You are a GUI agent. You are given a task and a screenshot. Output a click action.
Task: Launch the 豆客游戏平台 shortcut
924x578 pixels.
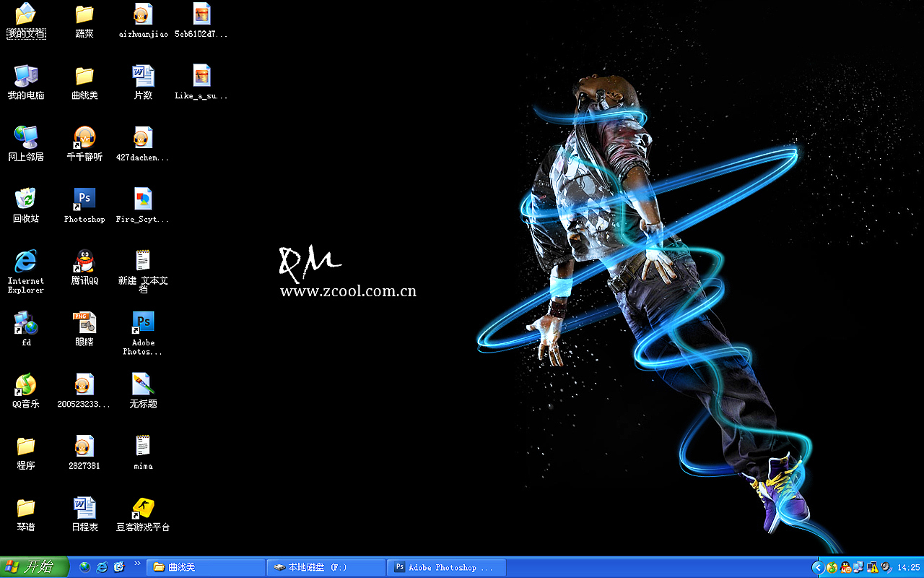pos(143,514)
